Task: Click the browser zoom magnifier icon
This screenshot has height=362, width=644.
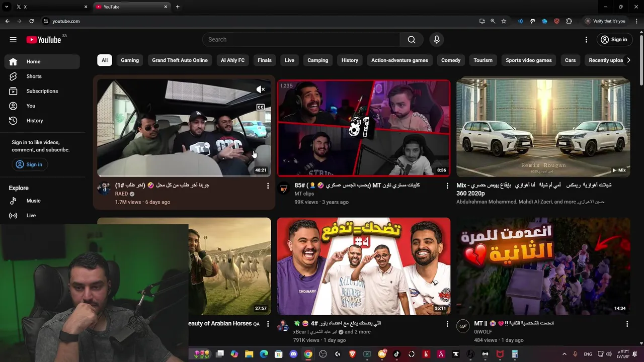Action: click(493, 21)
